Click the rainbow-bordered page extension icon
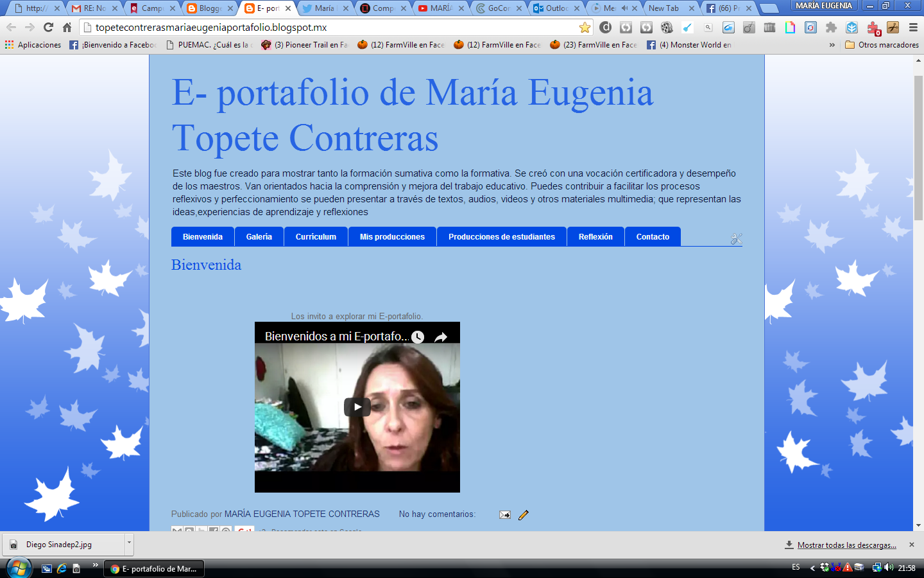The image size is (924, 578). point(790,28)
